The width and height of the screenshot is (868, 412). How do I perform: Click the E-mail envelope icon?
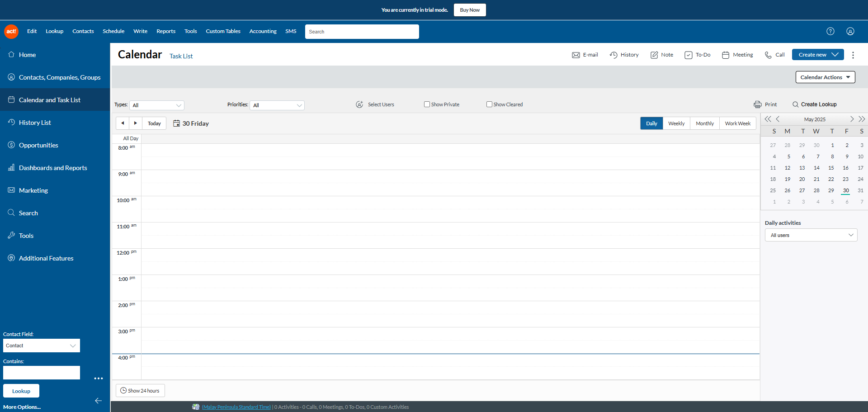pyautogui.click(x=576, y=55)
